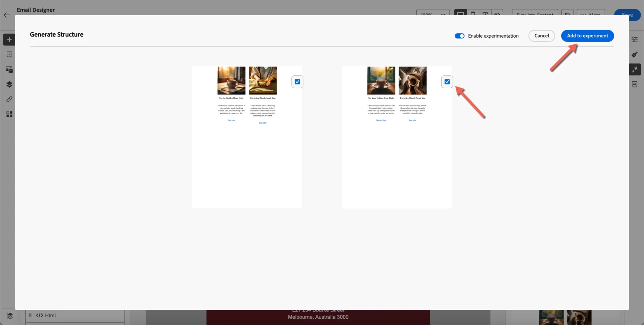The width and height of the screenshot is (644, 325).
Task: Click the layers-check icon at bottom-left corner
Action: (10, 316)
